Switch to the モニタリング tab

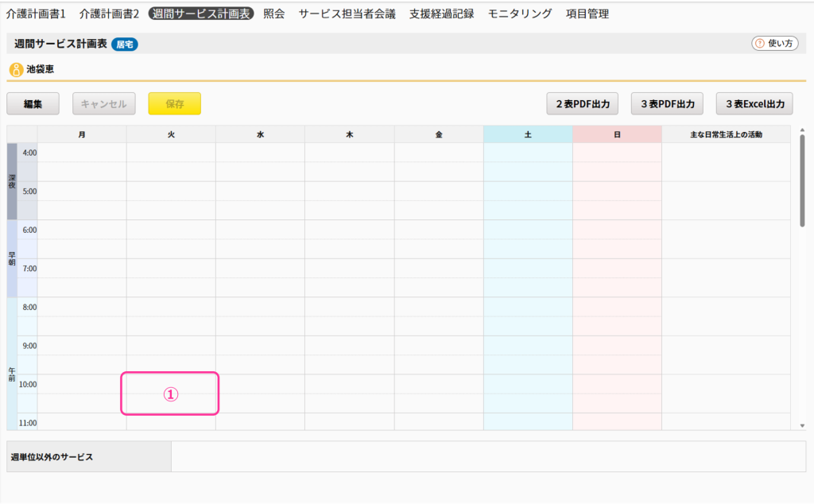tap(520, 14)
